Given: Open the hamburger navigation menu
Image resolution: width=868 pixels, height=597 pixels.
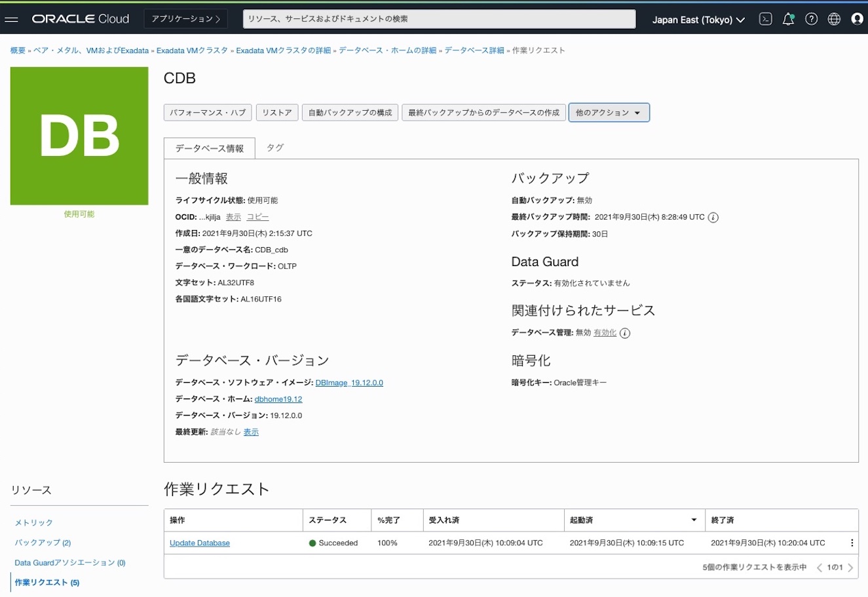Looking at the screenshot, I should click(11, 20).
